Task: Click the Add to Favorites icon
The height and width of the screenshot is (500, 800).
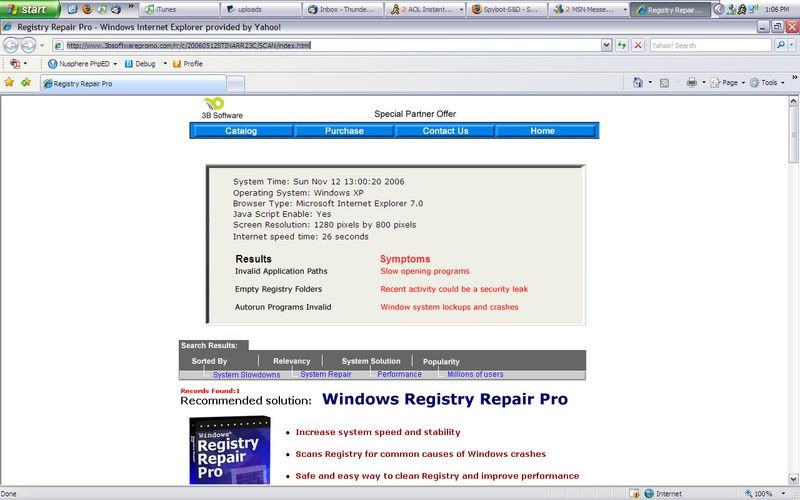Action: (x=26, y=82)
